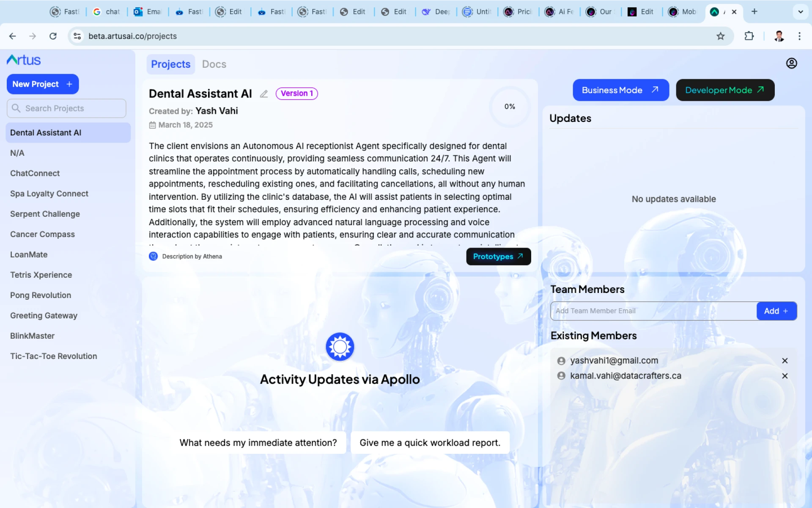Select Spa Loyalty Connect project
The width and height of the screenshot is (812, 508).
click(x=49, y=194)
